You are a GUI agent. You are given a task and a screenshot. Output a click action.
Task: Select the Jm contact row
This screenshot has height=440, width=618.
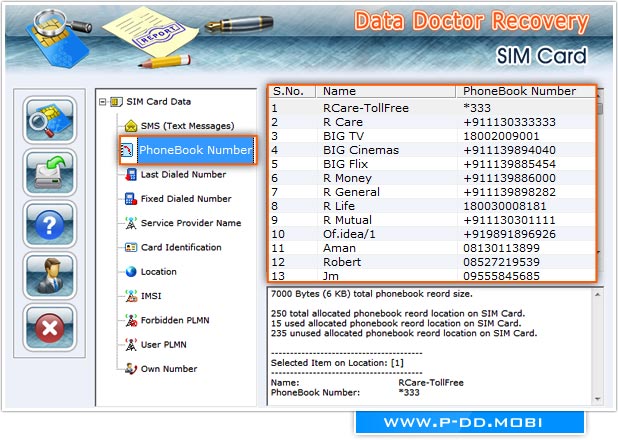432,276
